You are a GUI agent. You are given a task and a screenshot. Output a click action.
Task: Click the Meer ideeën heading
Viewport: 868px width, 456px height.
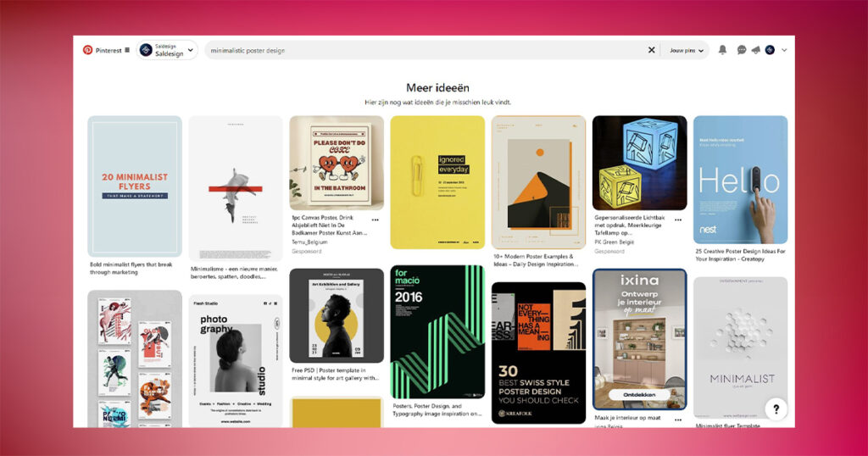click(437, 87)
